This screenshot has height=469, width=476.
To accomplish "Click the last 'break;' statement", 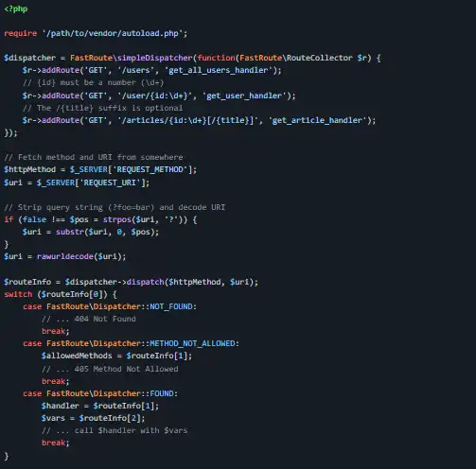I will [x=56, y=443].
